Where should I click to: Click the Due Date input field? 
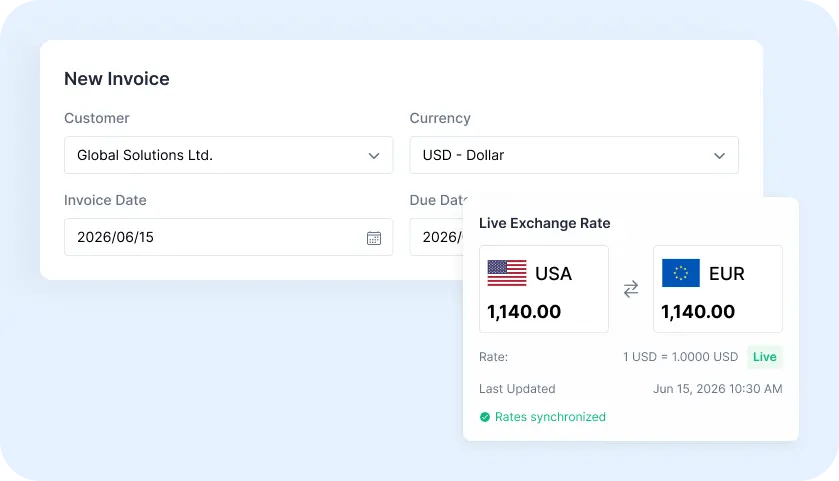tap(437, 237)
